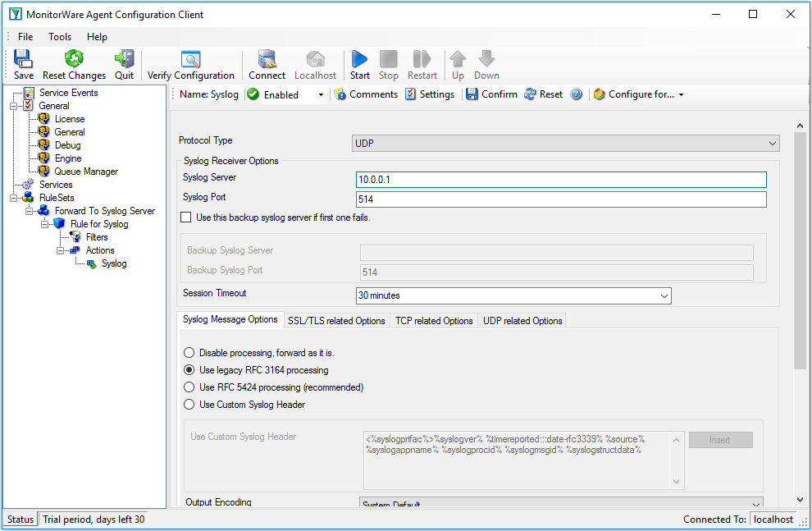Open the Enabled state dropdown

[x=321, y=95]
